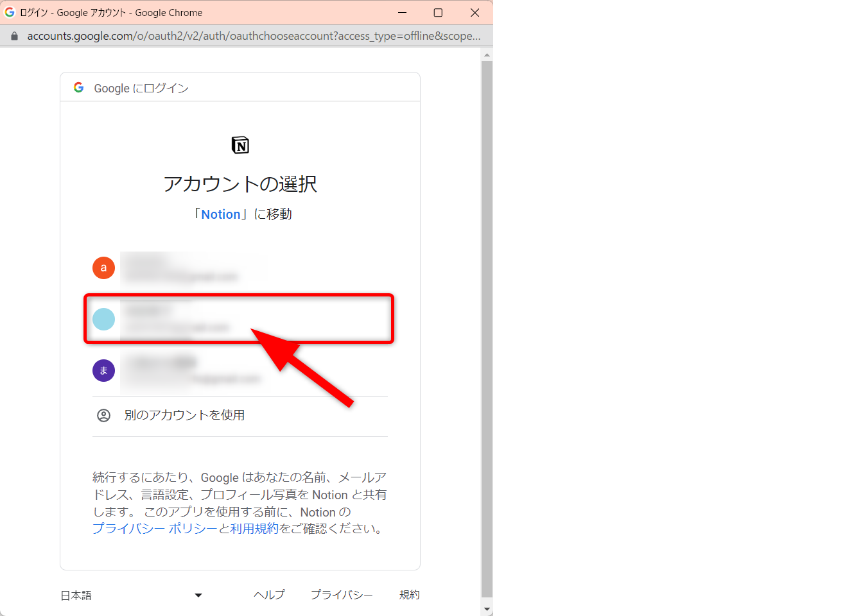
Task: Click the scrollbar down arrow
Action: tap(487, 609)
